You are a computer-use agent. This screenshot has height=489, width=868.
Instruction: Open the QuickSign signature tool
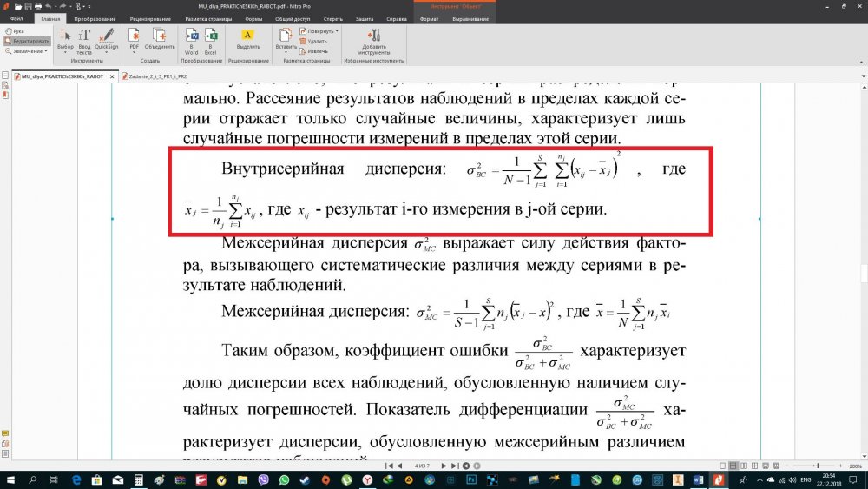pos(106,39)
